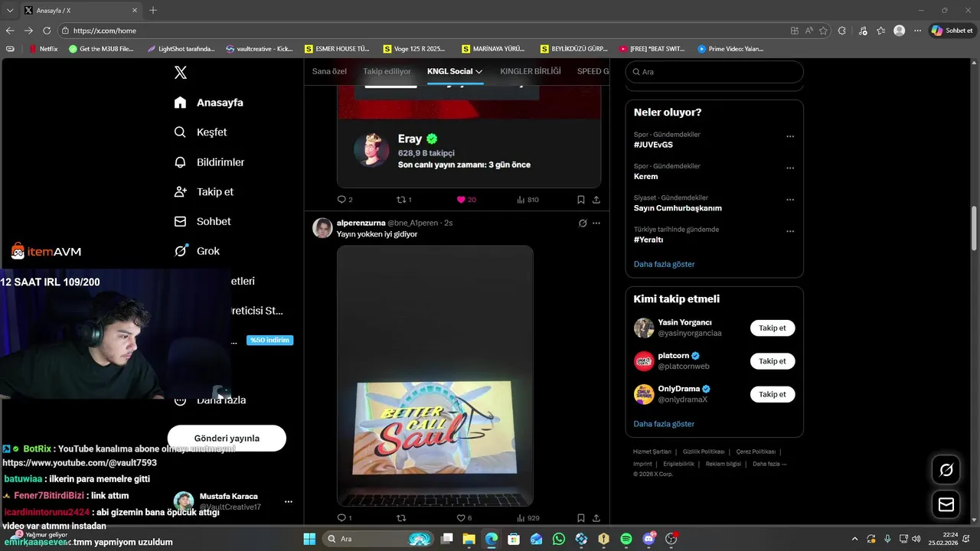Open Sohbet messages in the sidebar
Screen dimensions: 980x551
[203, 221]
